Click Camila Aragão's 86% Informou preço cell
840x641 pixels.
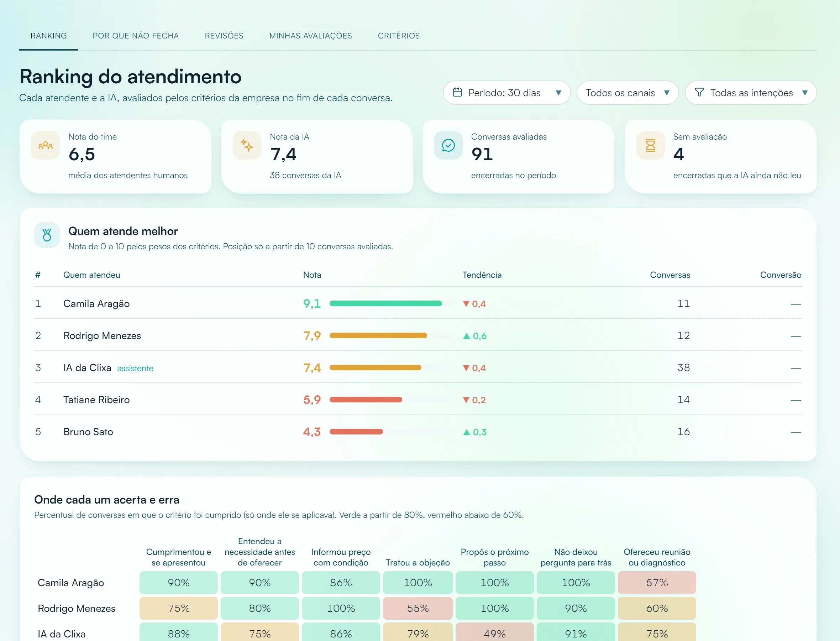pos(341,583)
